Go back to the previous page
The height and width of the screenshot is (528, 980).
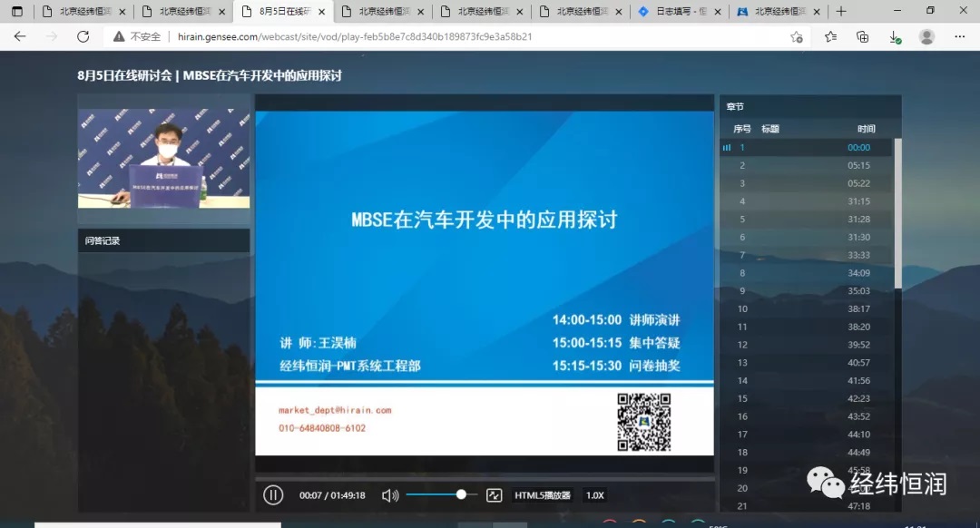[x=20, y=37]
